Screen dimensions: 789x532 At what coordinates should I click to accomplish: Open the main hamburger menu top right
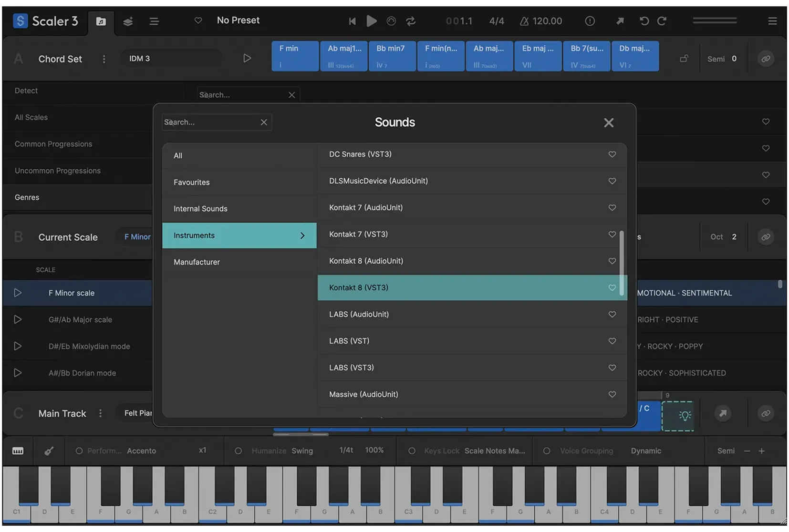click(x=772, y=21)
